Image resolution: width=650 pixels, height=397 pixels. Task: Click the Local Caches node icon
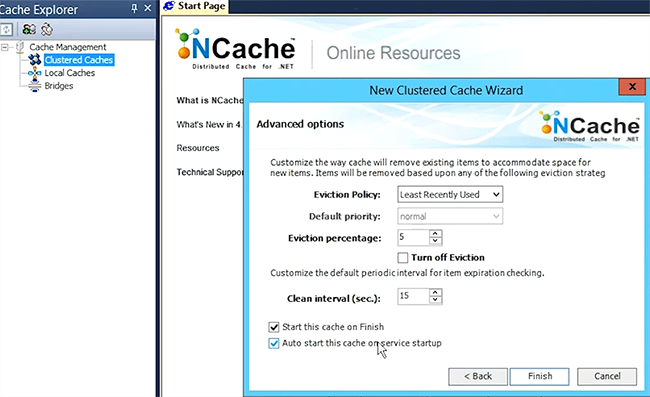click(x=35, y=73)
